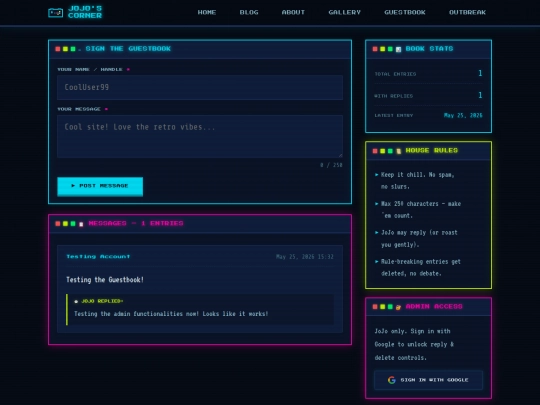540x405 pixels.
Task: Click the With Replies stat row
Action: click(x=428, y=95)
